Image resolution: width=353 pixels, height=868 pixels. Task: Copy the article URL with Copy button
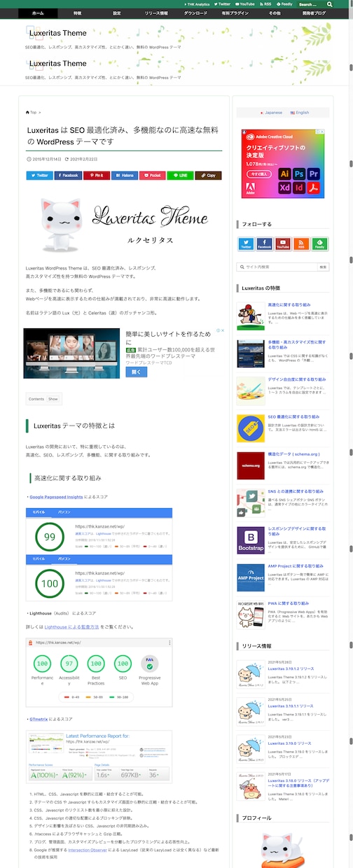(208, 176)
